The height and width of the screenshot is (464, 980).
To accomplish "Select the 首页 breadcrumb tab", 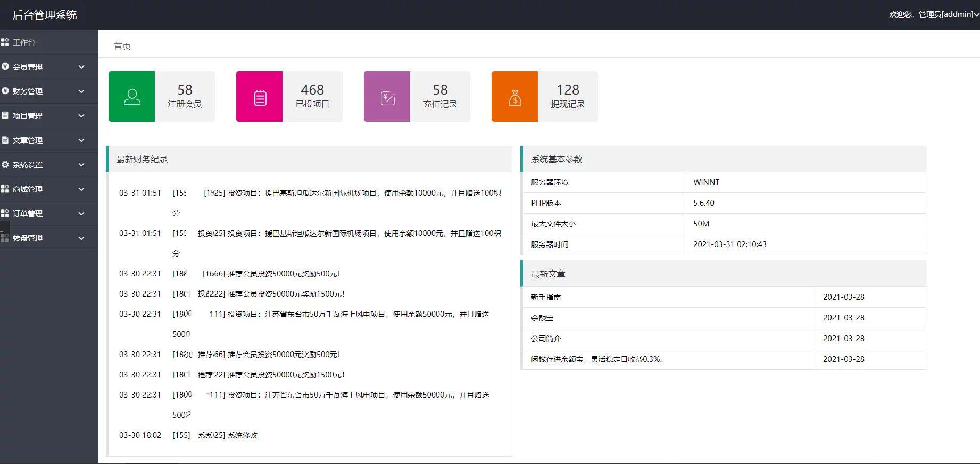I will 122,46.
